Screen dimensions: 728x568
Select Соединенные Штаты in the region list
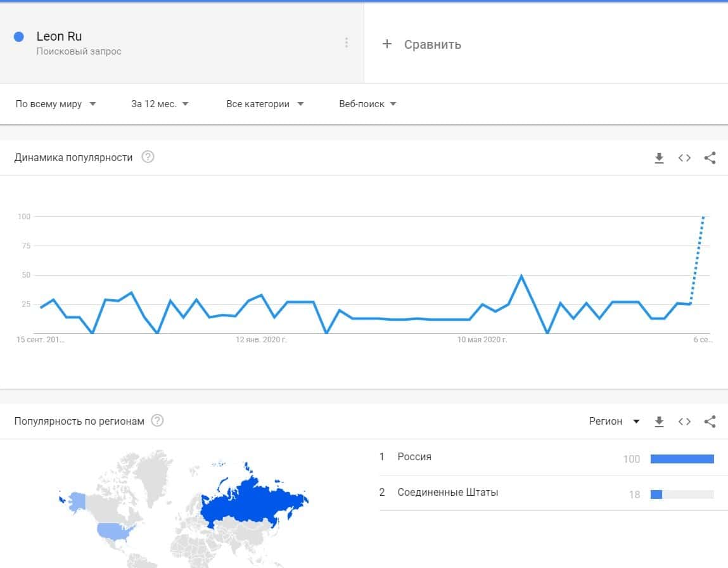(447, 493)
